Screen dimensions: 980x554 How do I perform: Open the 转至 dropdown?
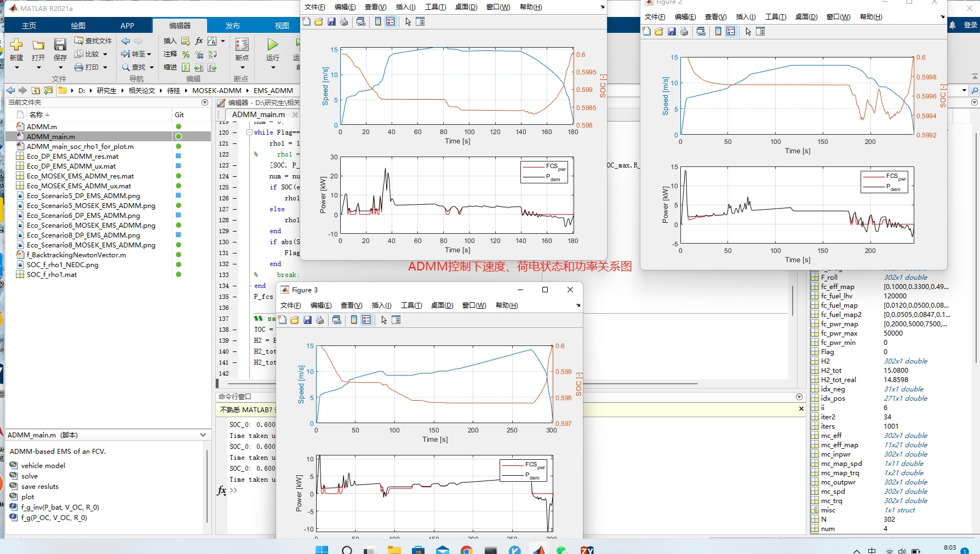149,54
